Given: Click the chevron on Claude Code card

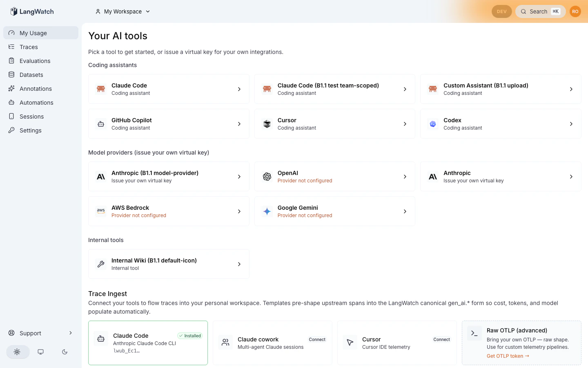Looking at the screenshot, I should (x=239, y=89).
